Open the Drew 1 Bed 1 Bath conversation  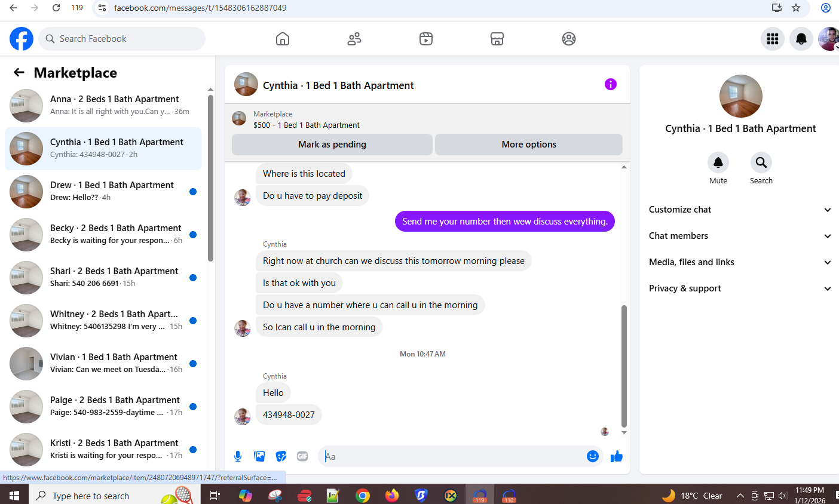[x=103, y=192]
